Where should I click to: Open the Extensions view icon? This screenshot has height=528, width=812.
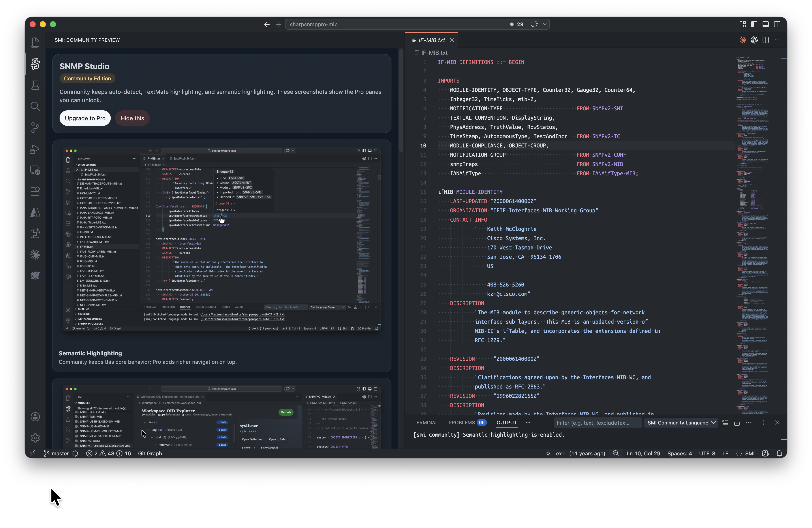pos(35,191)
